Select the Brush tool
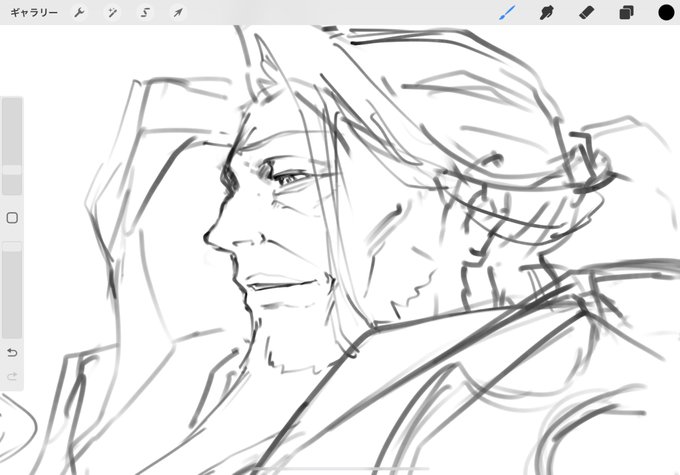This screenshot has width=680, height=475. point(507,13)
